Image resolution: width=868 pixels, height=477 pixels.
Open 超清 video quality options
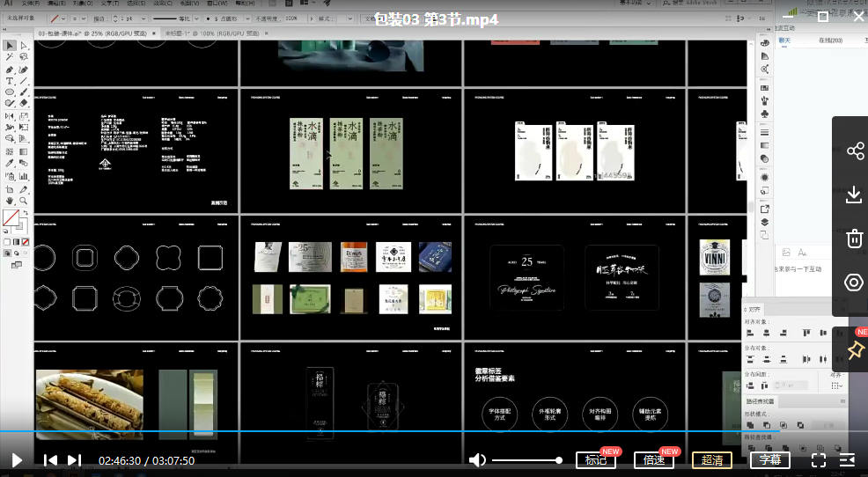coord(712,460)
